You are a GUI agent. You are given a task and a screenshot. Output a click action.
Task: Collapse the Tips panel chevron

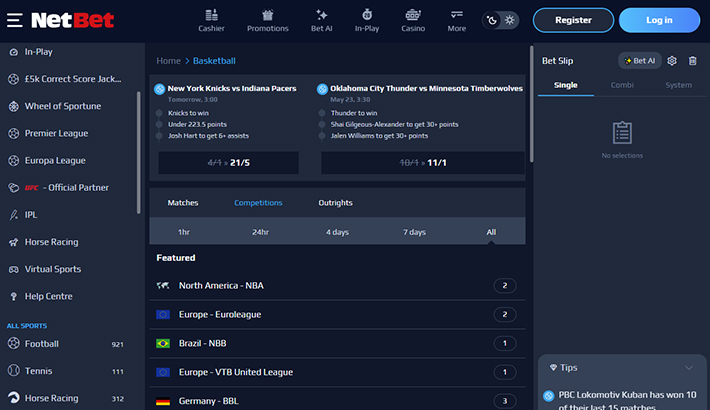(689, 368)
